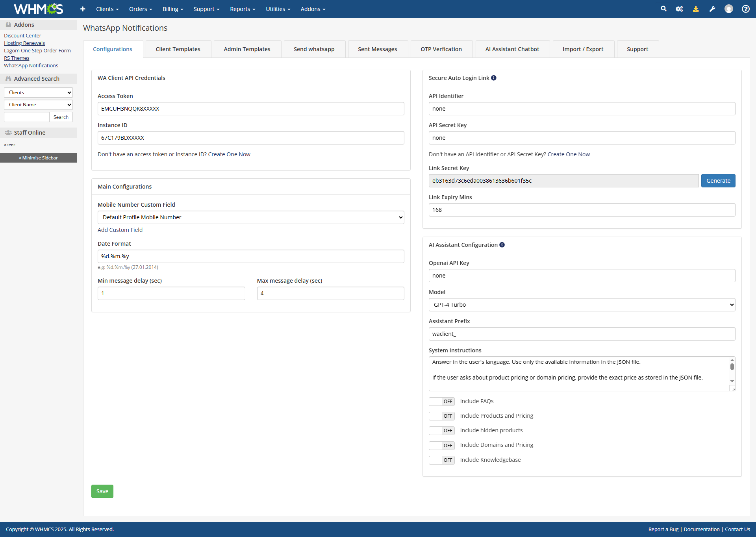The height and width of the screenshot is (537, 756).
Task: Click the automation gears icon in header
Action: (679, 9)
